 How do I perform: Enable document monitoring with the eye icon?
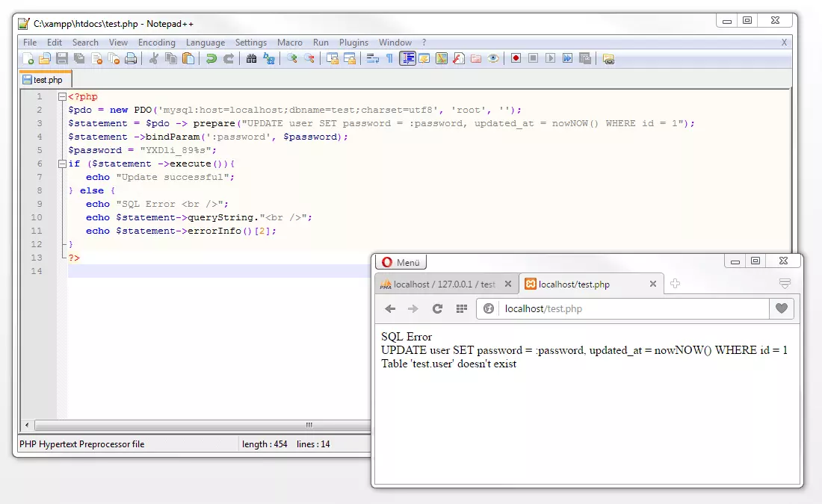tap(493, 58)
